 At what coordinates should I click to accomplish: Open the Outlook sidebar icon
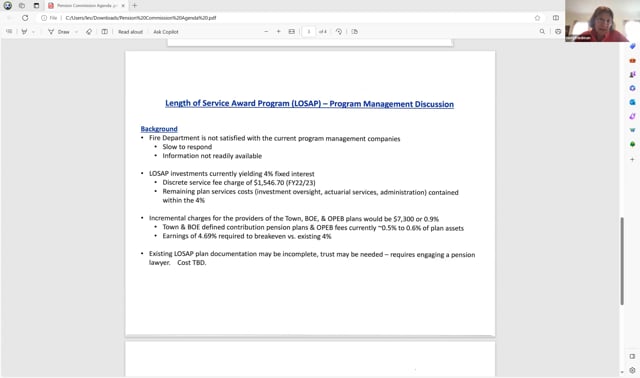click(632, 102)
